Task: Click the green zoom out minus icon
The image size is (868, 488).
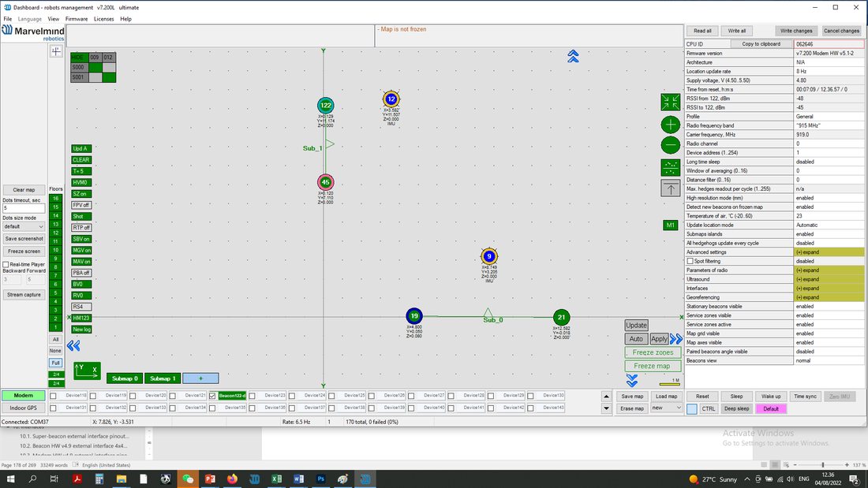Action: (671, 145)
